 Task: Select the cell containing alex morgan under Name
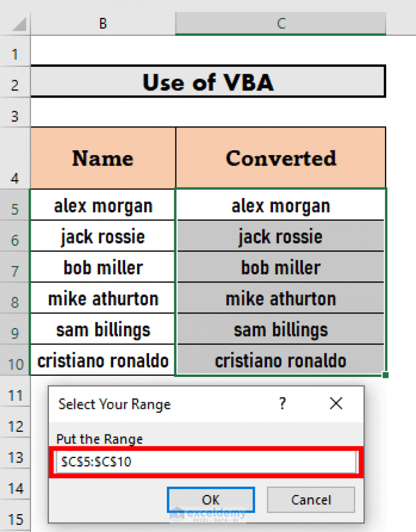tap(102, 206)
